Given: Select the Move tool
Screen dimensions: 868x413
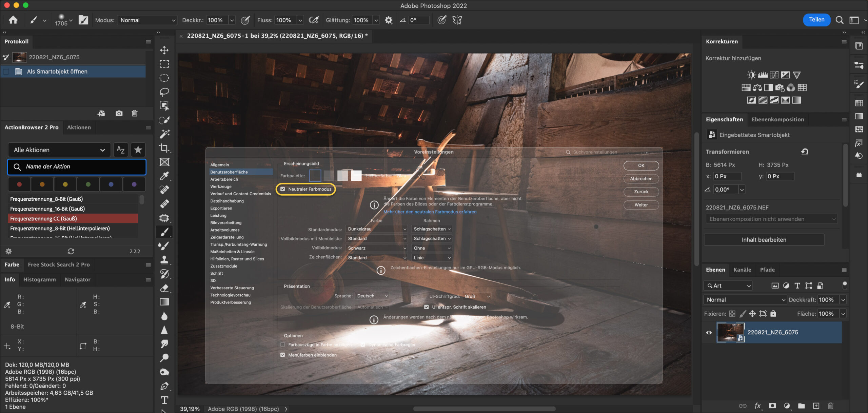Looking at the screenshot, I should click(x=164, y=50).
